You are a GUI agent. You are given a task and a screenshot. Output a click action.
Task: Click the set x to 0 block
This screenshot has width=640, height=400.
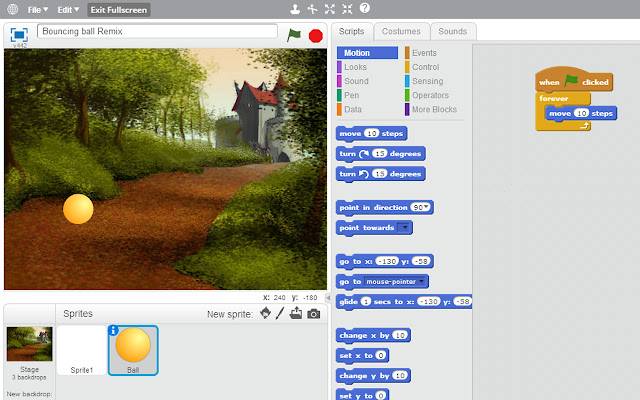[362, 356]
